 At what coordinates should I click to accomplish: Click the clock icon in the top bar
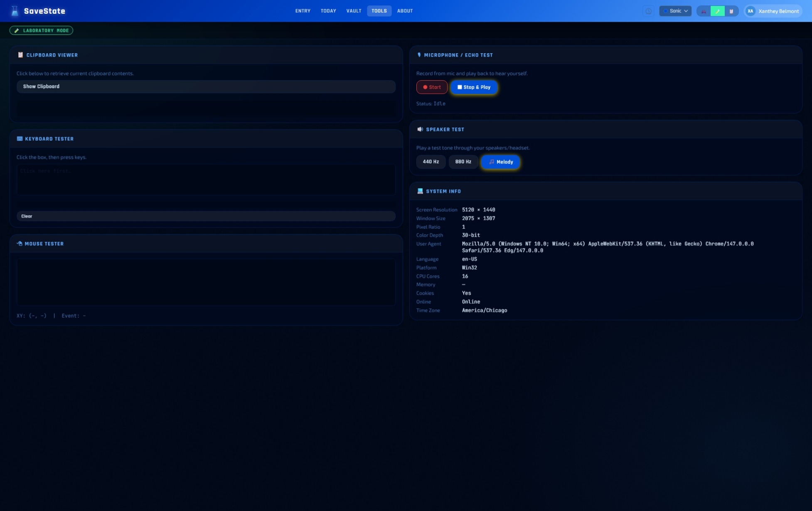(x=649, y=11)
